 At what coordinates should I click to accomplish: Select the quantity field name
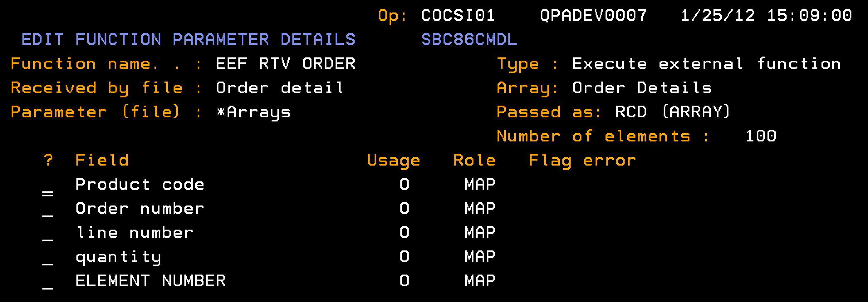(x=118, y=257)
